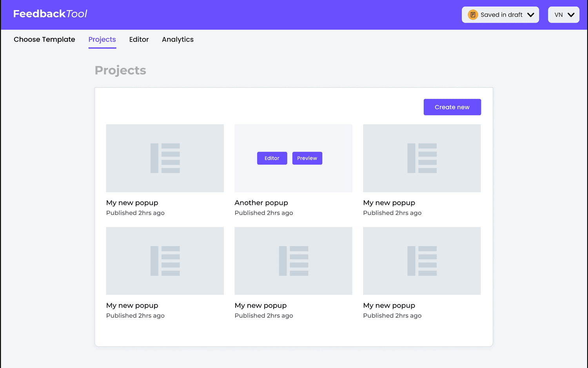The width and height of the screenshot is (588, 368).
Task: Click the orange draft document icon
Action: click(473, 15)
